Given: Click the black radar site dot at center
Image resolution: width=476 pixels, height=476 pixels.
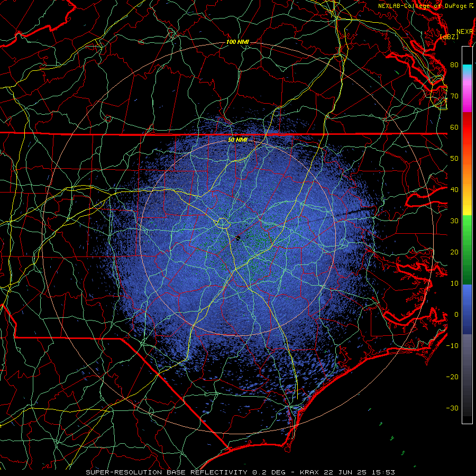Looking at the screenshot, I should (x=238, y=237).
